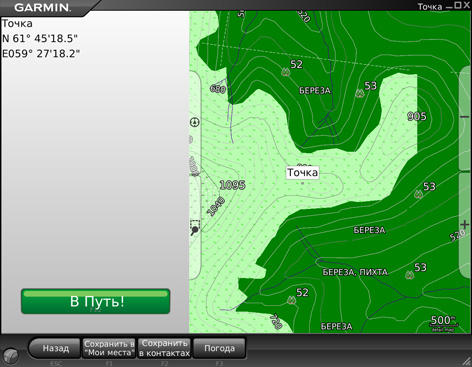
Task: Minimize the Garmin window
Action: [449, 6]
